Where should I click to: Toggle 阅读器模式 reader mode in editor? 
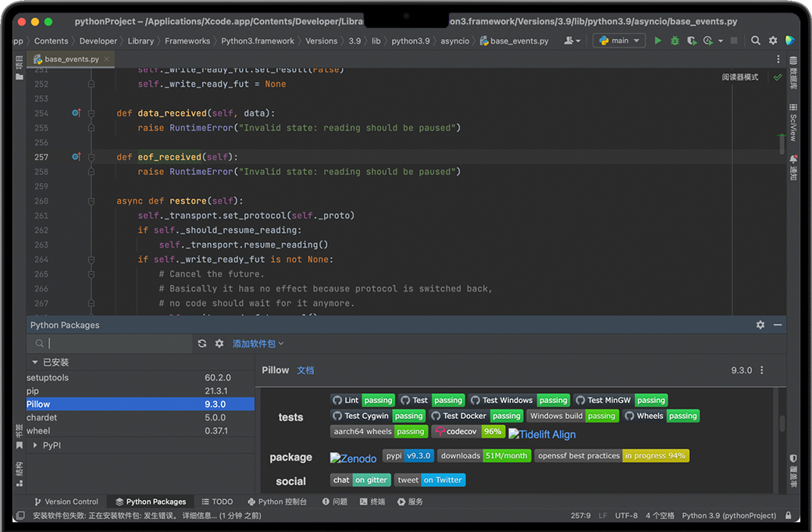click(739, 77)
